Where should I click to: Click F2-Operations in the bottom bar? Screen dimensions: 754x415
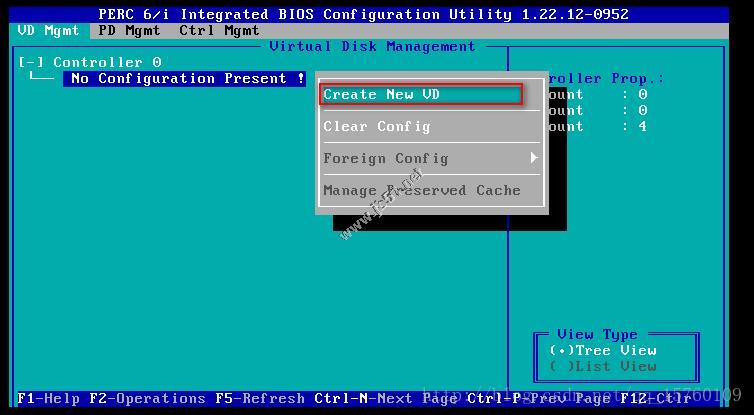point(147,398)
